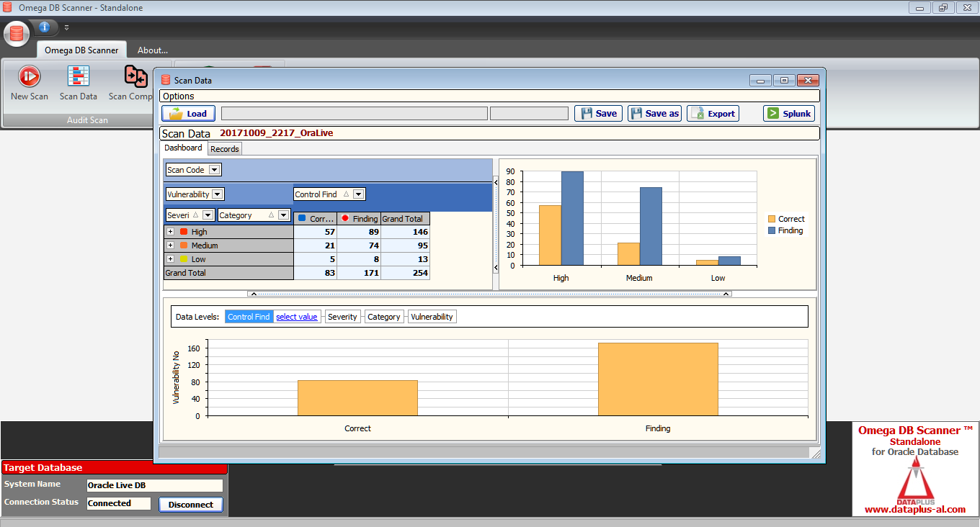This screenshot has width=980, height=527.
Task: Export the scan data
Action: pyautogui.click(x=713, y=113)
